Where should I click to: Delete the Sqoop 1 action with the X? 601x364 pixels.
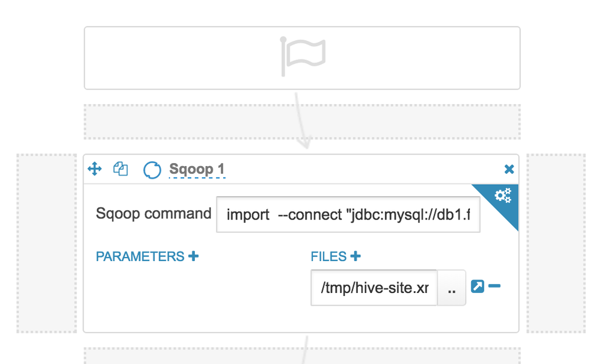[x=509, y=169]
